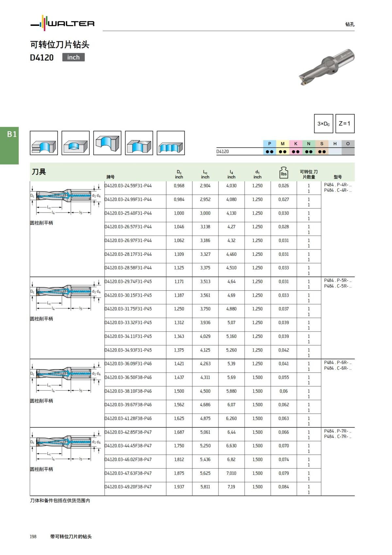Viewport: 392px width, 555px height.
Task: Click the first application icon showing step drilling
Action: [x=44, y=143]
